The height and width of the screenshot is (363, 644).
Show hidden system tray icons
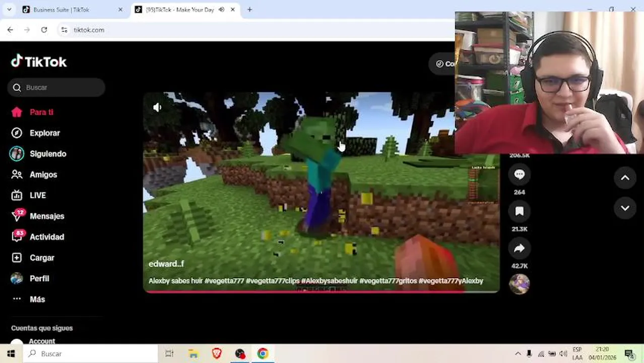click(x=518, y=354)
